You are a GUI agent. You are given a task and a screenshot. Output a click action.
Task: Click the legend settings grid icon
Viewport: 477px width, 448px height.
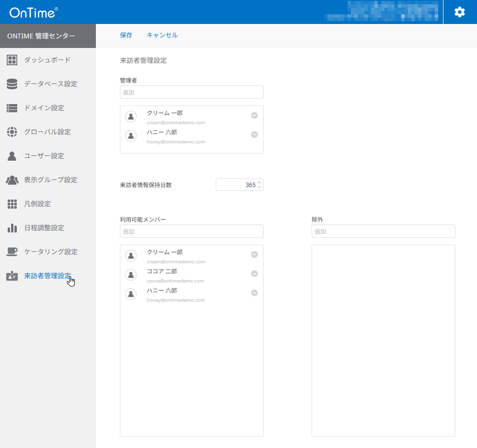(x=12, y=204)
